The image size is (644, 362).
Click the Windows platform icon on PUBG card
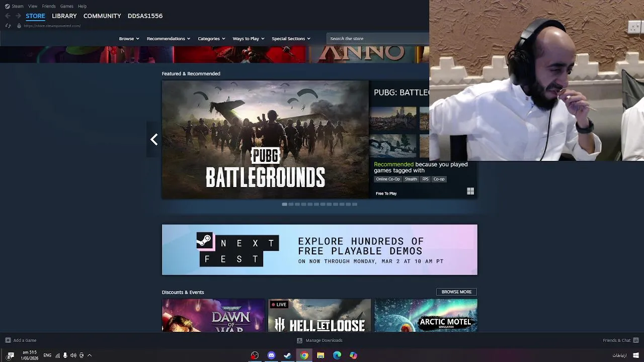click(470, 191)
